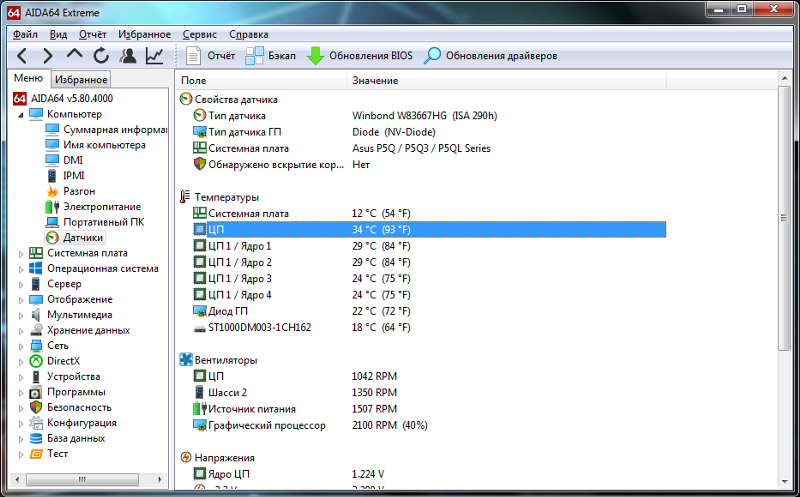Switch to the Меню tab

coord(29,78)
